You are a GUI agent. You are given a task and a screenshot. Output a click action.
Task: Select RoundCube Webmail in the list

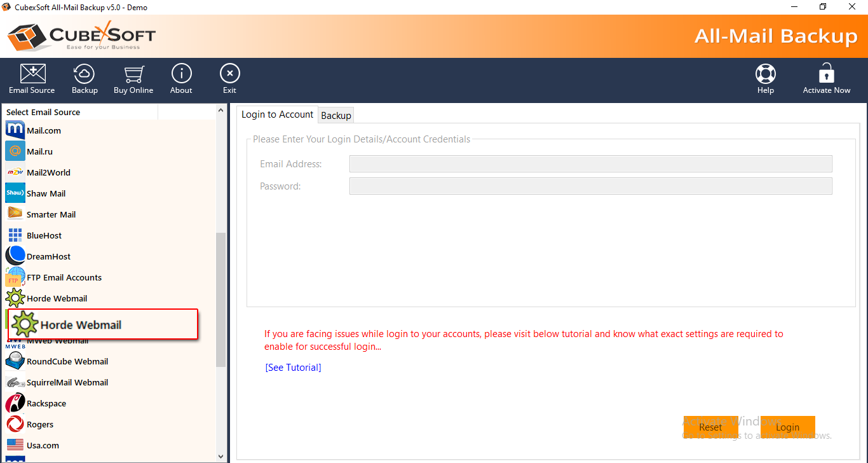pyautogui.click(x=67, y=361)
